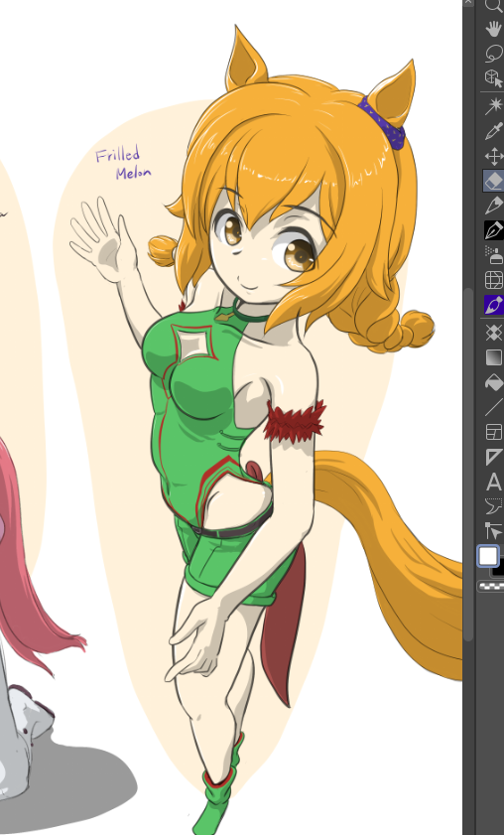Select the highlighted Eraser tool
This screenshot has height=835, width=504.
(494, 181)
